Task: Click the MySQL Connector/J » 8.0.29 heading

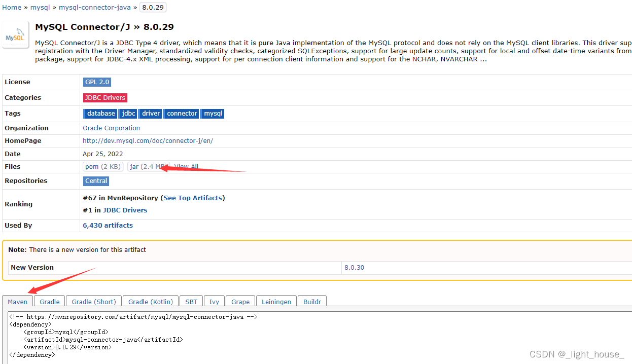Action: tap(104, 27)
